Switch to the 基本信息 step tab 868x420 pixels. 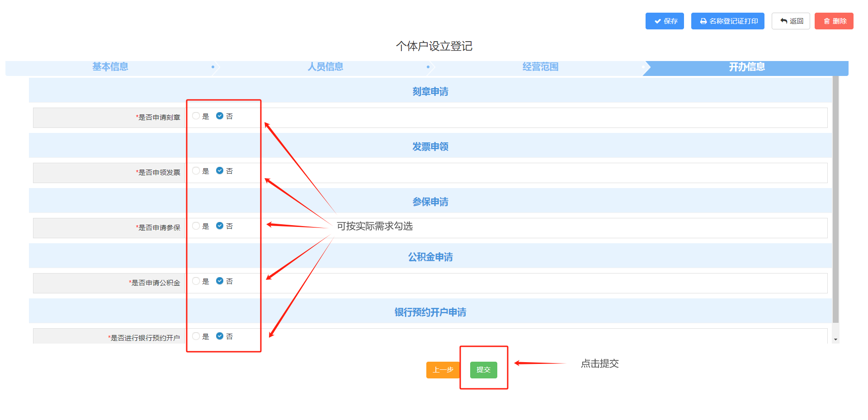click(x=110, y=67)
